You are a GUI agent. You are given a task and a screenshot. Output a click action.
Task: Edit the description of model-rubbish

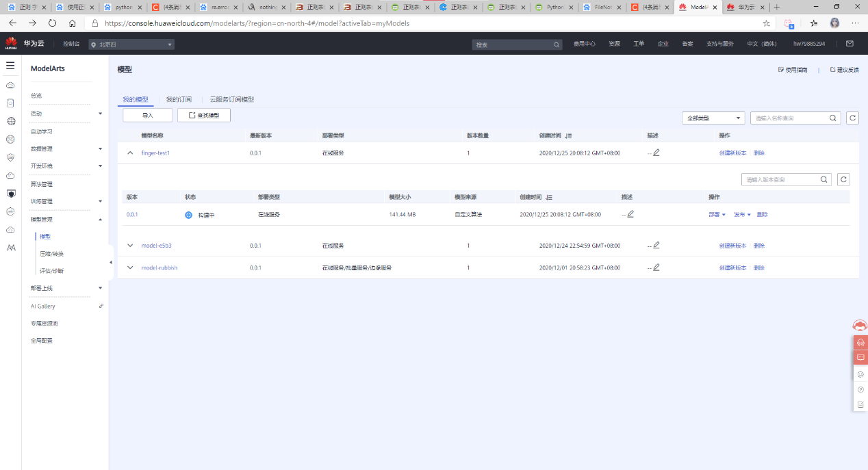coord(656,267)
